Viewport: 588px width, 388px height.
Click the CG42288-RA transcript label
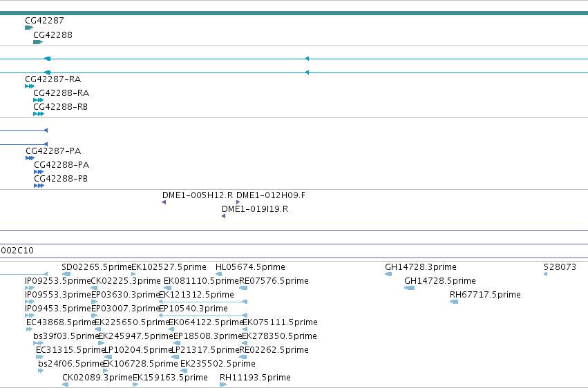(61, 93)
